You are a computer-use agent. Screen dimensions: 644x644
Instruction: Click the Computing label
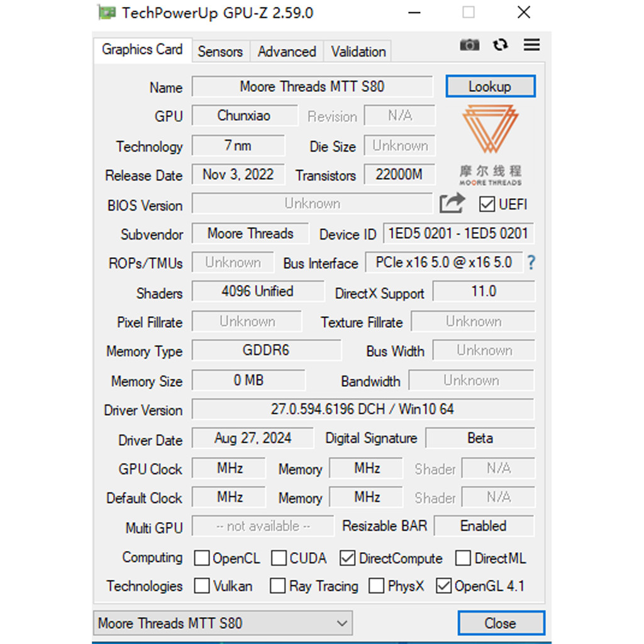click(x=152, y=557)
